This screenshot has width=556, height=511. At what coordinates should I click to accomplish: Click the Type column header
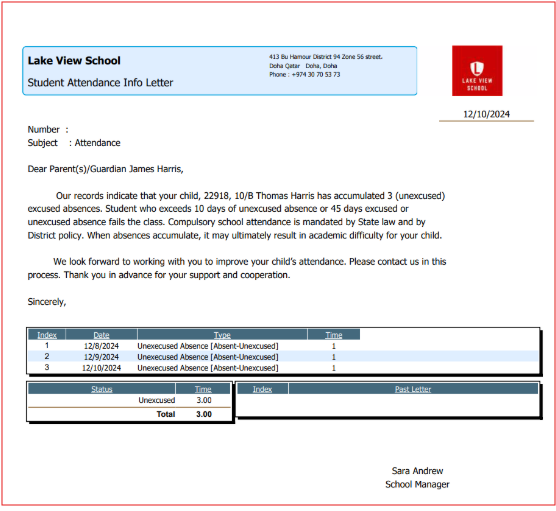pyautogui.click(x=222, y=335)
